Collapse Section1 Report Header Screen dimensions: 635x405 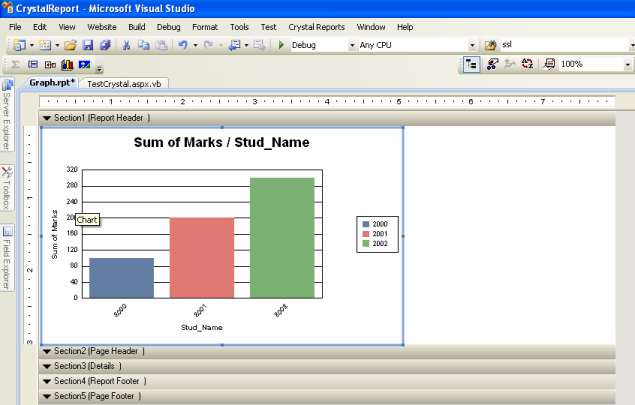tap(46, 118)
